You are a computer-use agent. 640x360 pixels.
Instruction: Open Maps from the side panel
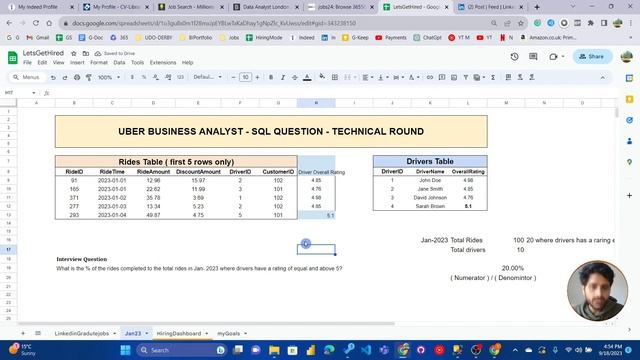tap(629, 162)
